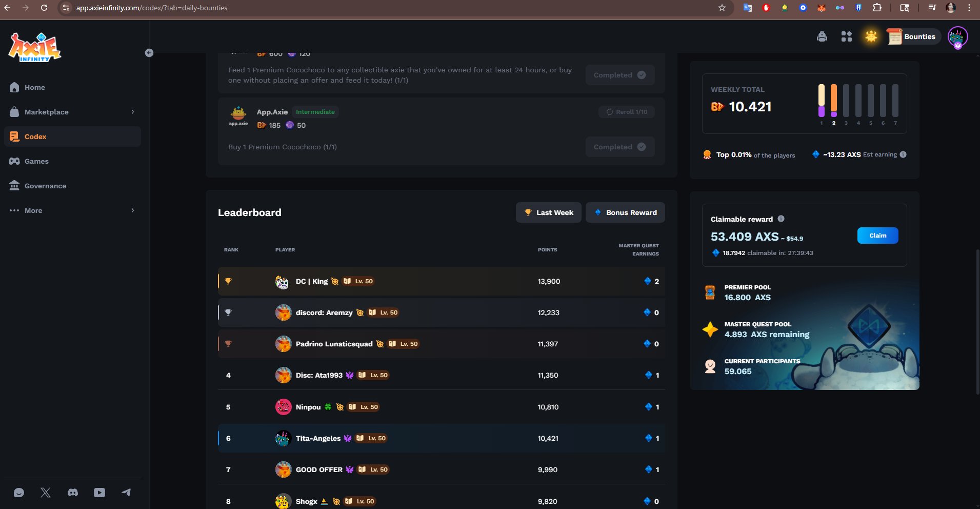Open the X (Twitter) social link
The height and width of the screenshot is (509, 980).
pyautogui.click(x=46, y=493)
